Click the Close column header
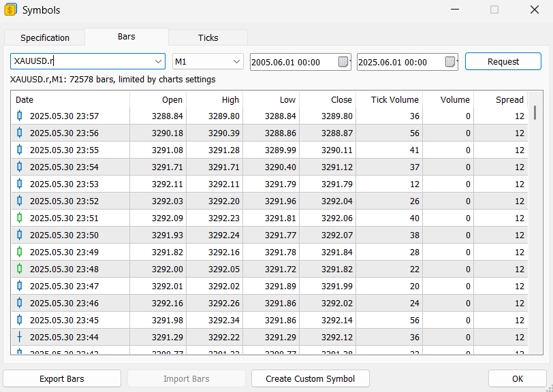The width and height of the screenshot is (553, 392). pyautogui.click(x=328, y=100)
